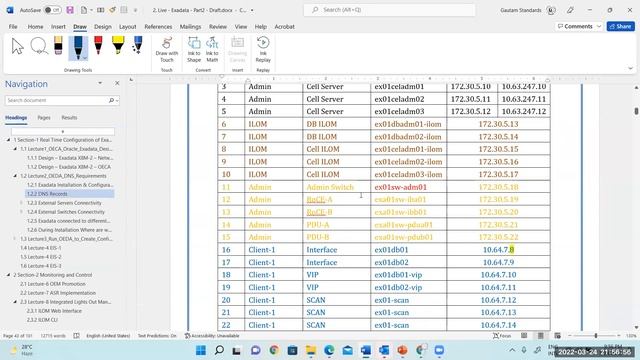Open the Acrobat ribbon tab
The height and width of the screenshot is (360, 640).
pyautogui.click(x=284, y=27)
